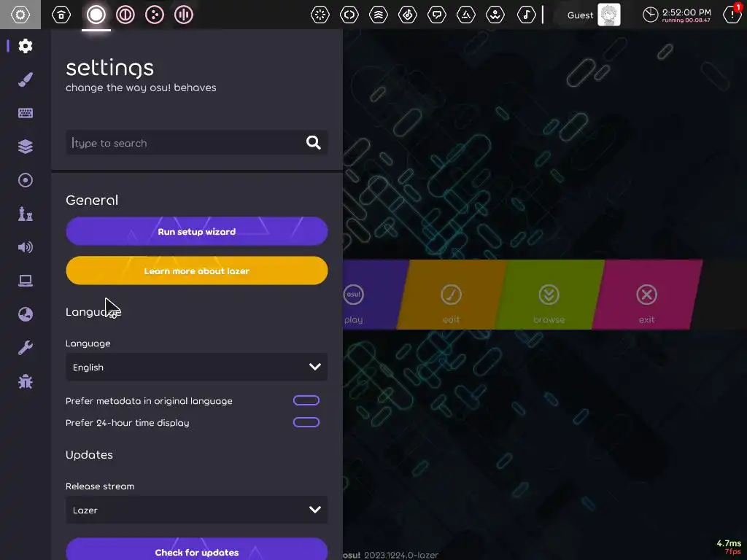Click Check for updates button
This screenshot has width=747, height=560.
click(196, 550)
